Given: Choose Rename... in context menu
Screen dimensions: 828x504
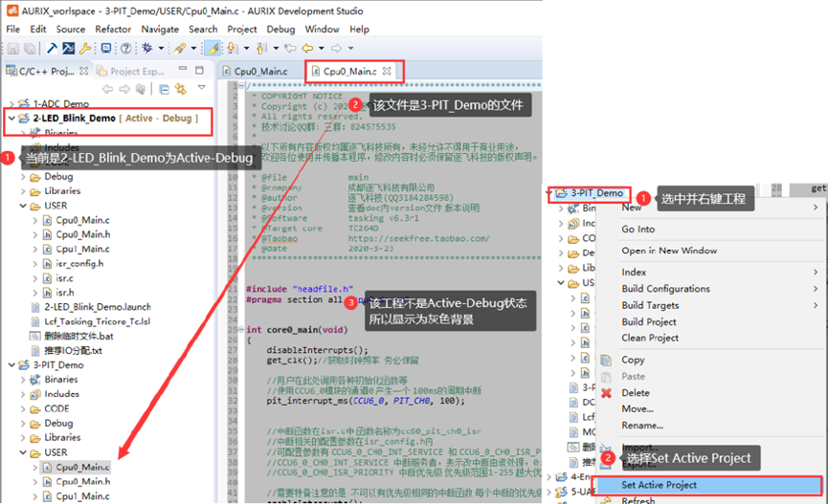Looking at the screenshot, I should pos(642,426).
